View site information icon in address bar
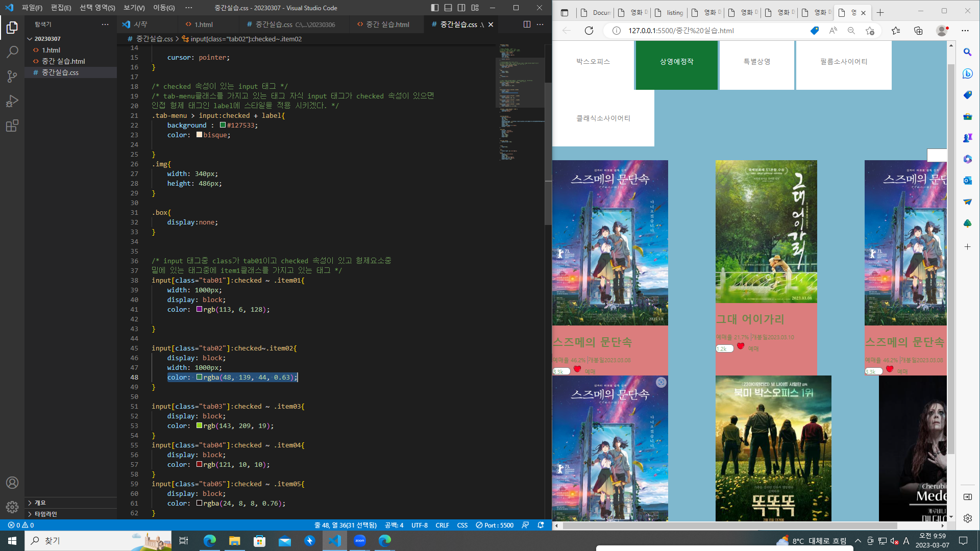 click(617, 31)
